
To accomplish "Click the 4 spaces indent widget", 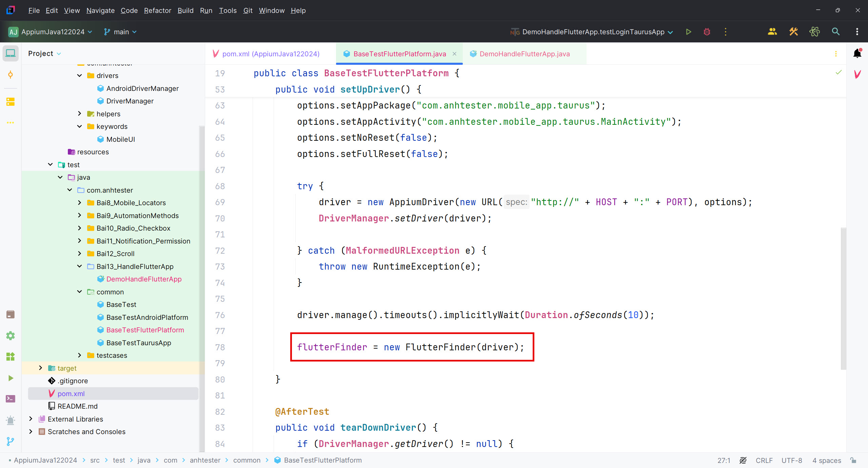I will coord(827,460).
